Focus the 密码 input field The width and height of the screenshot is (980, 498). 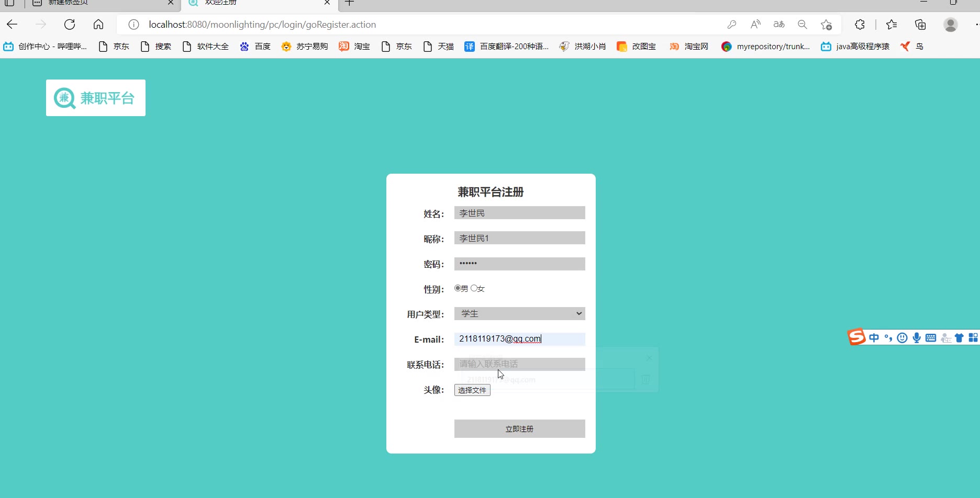pos(519,264)
